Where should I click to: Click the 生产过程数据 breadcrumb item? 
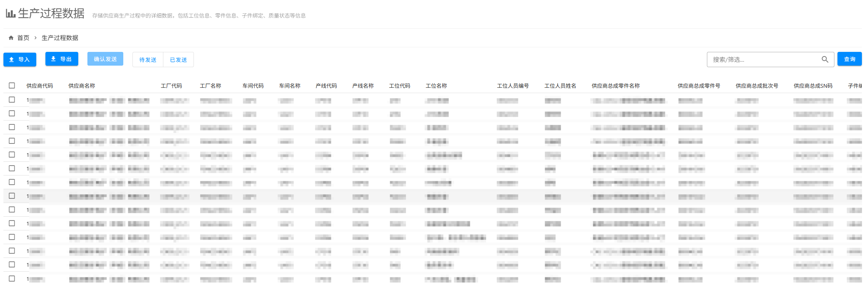coord(60,38)
